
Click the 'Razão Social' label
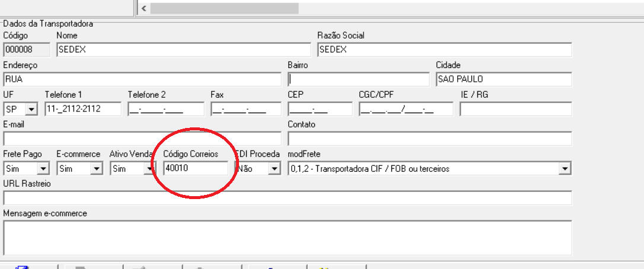pyautogui.click(x=341, y=36)
